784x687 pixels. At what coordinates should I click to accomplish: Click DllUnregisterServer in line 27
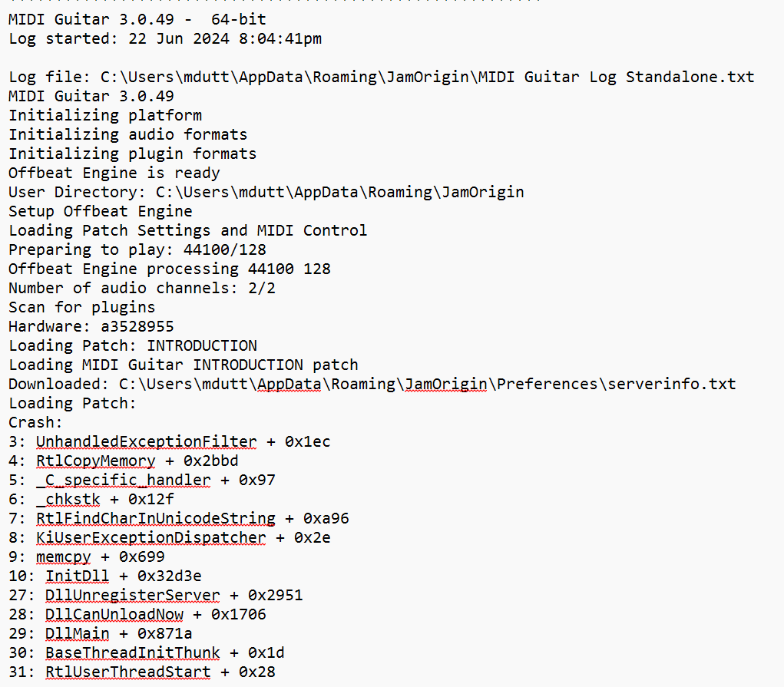pos(133,595)
